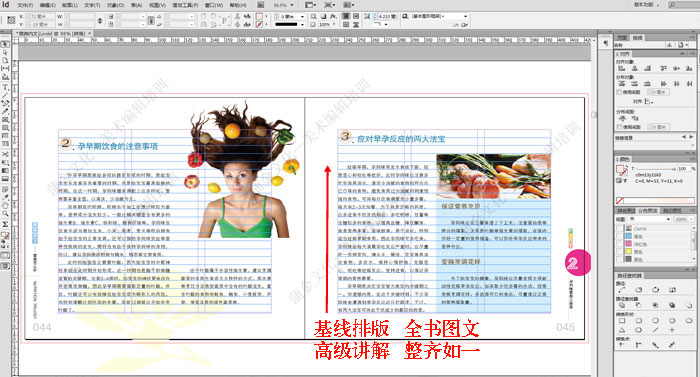700x377 pixels.
Task: Convert shape to triangle in Pathfinder panel
Action: [621, 330]
